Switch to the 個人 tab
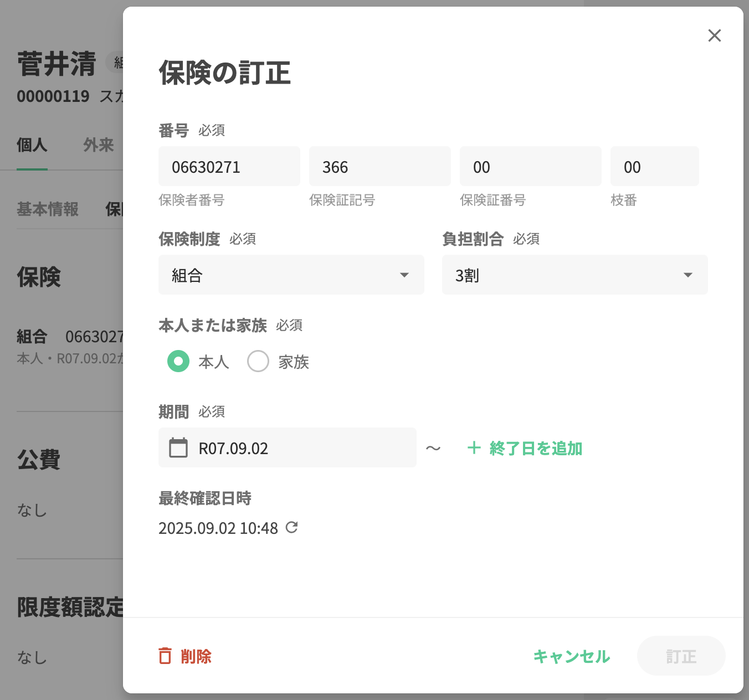 32,145
